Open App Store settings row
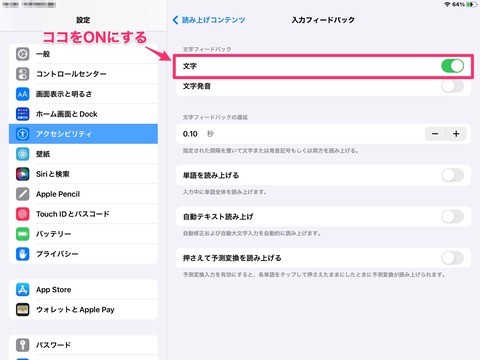Viewport: 480px width, 360px height. click(83, 290)
